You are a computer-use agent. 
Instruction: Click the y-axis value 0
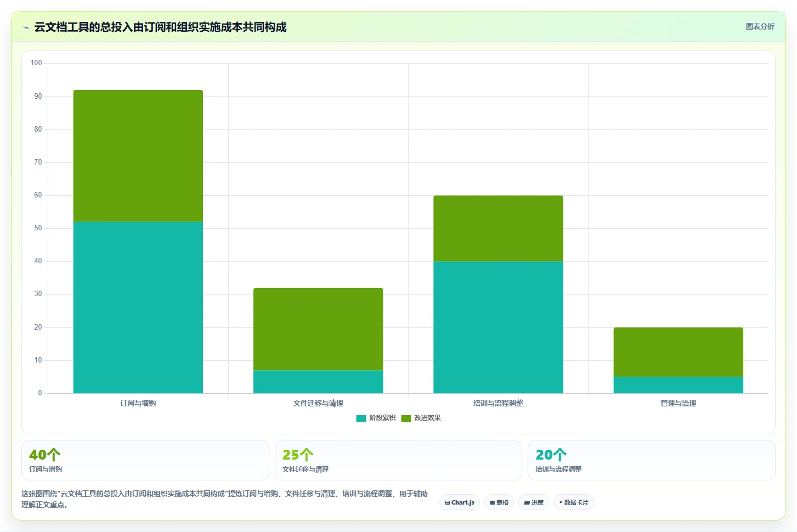pyautogui.click(x=40, y=393)
